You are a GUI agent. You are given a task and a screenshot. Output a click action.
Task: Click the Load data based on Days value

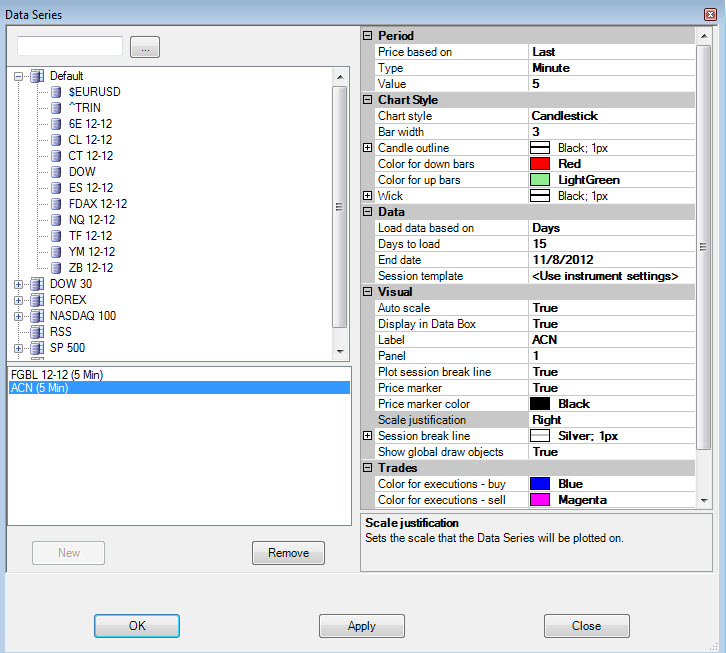[612, 228]
